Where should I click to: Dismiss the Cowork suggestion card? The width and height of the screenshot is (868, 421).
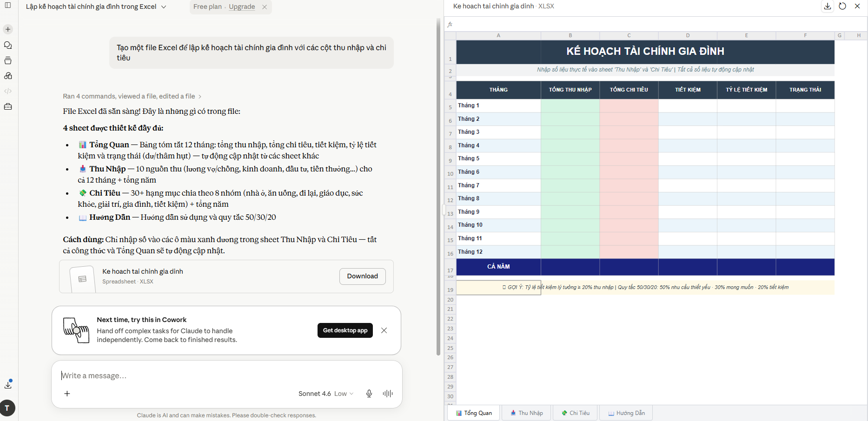coord(384,330)
